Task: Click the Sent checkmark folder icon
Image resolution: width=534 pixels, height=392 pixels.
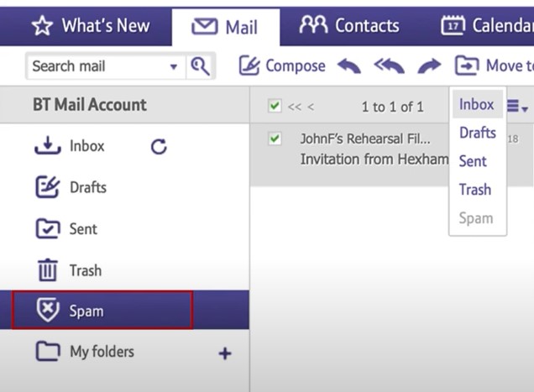Action: coord(48,228)
